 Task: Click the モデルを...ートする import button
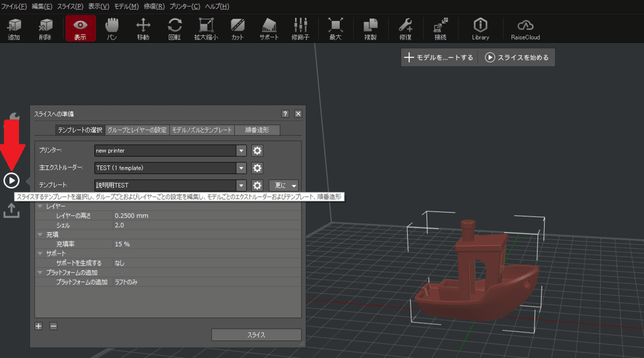pos(439,57)
